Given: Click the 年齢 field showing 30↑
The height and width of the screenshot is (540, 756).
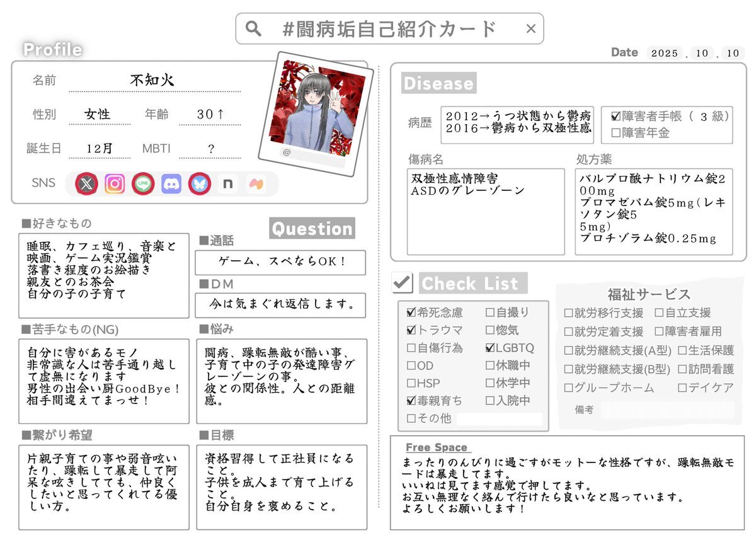Looking at the screenshot, I should coord(210,115).
